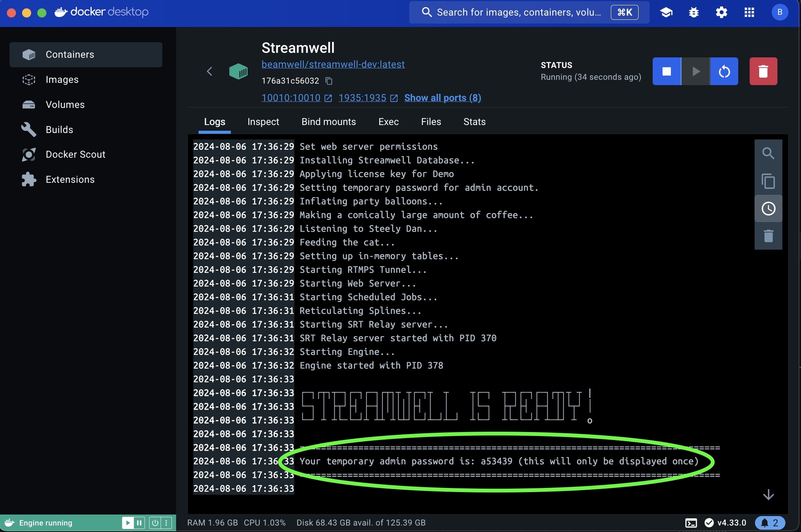Search within the container logs
Viewport: 801px width, 532px height.
[768, 154]
